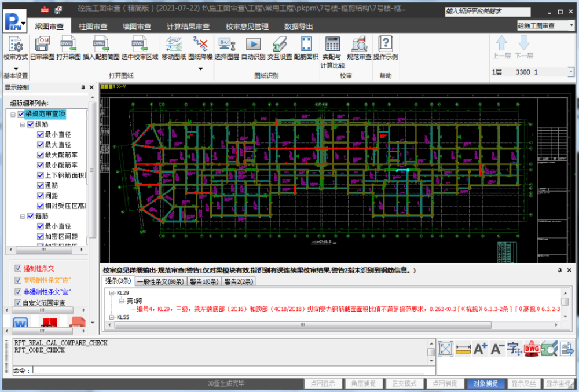Open the 校审意见管理 tab
Viewport: 579px width, 392px height.
(x=247, y=26)
